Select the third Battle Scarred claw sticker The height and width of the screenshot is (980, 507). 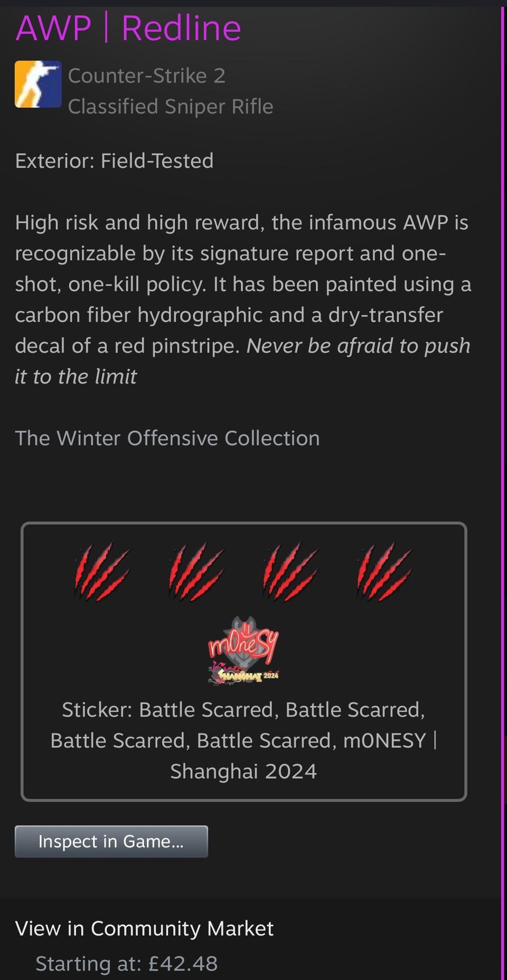[x=290, y=571]
